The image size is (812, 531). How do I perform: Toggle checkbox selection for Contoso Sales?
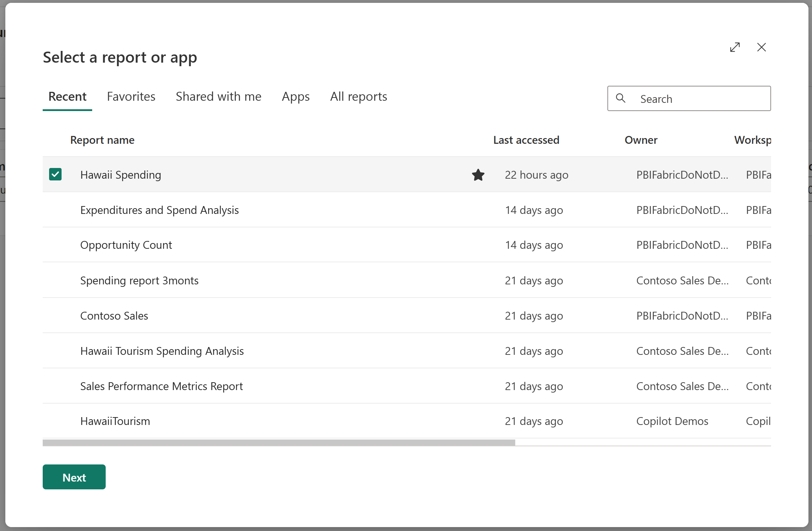pyautogui.click(x=55, y=315)
